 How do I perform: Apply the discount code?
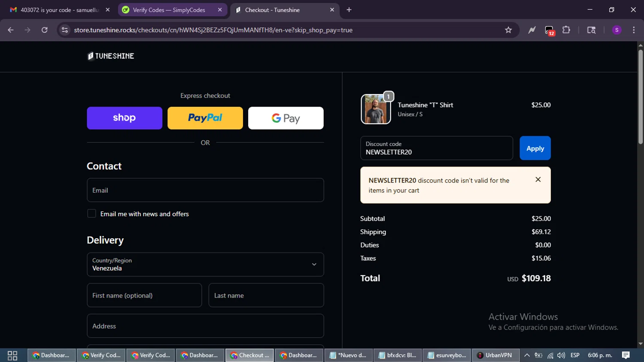535,148
